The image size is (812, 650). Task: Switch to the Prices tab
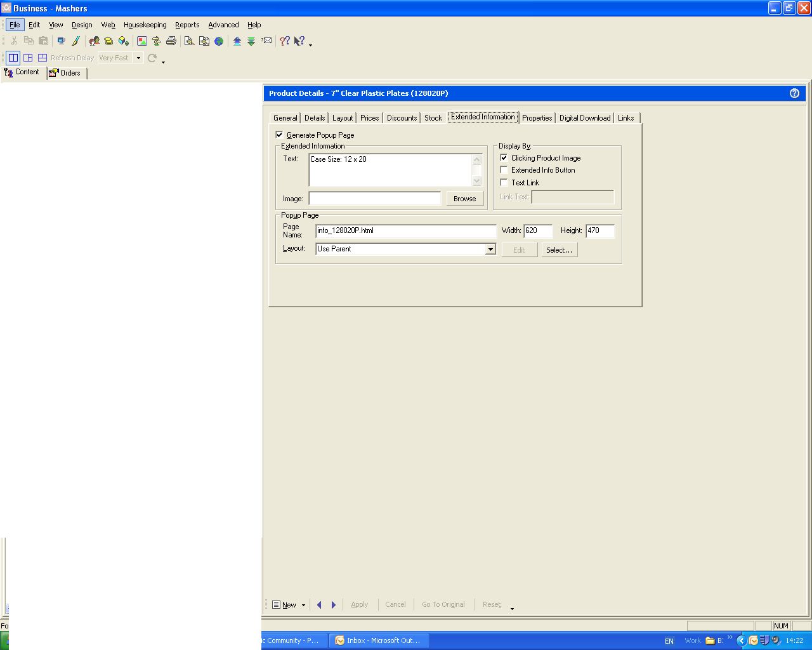369,118
